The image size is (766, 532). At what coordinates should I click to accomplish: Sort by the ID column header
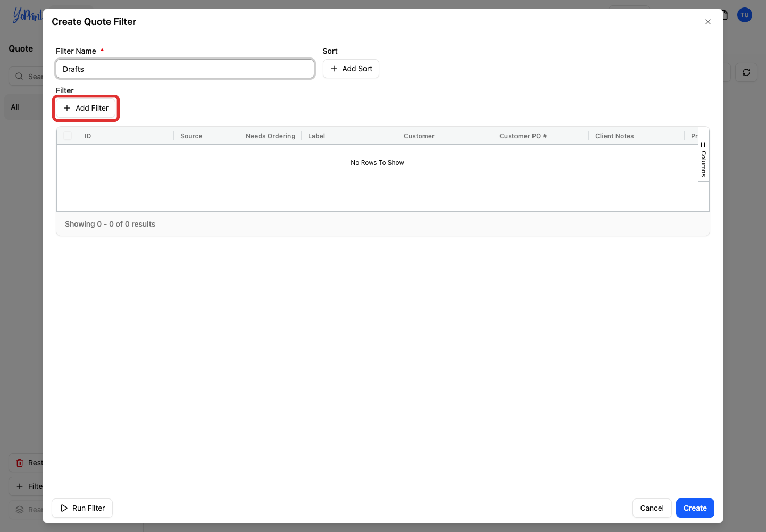point(88,136)
